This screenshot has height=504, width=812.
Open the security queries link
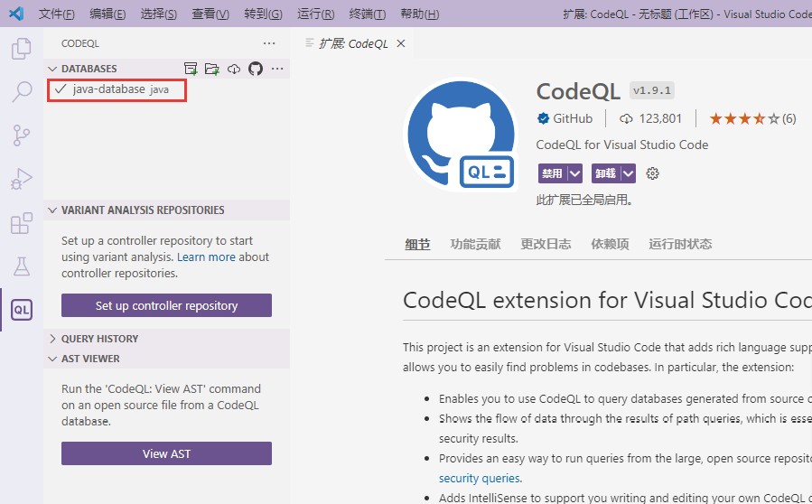click(x=480, y=478)
